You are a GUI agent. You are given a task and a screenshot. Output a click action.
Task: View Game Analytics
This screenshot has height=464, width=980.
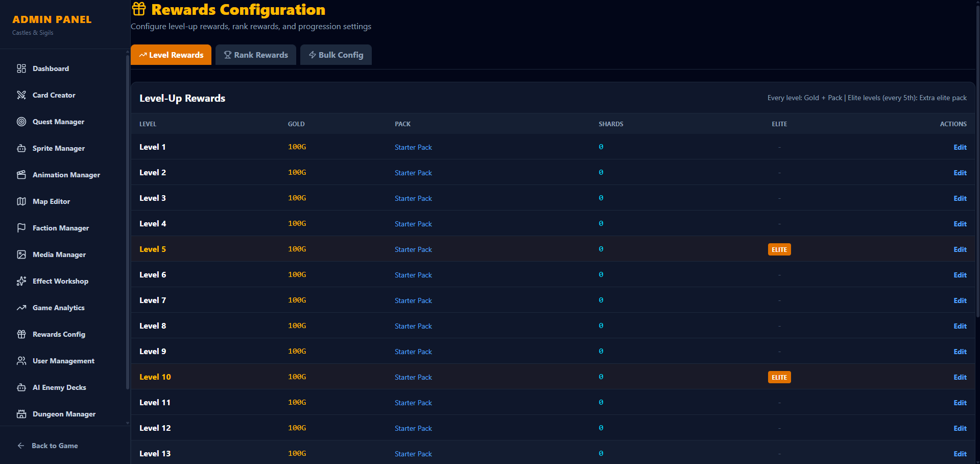click(63, 308)
